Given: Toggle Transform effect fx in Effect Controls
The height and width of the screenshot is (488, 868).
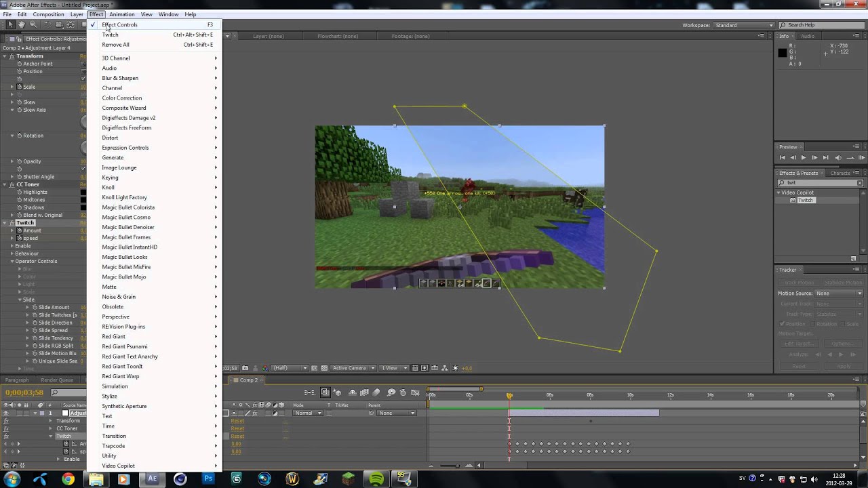Looking at the screenshot, I should pos(12,56).
